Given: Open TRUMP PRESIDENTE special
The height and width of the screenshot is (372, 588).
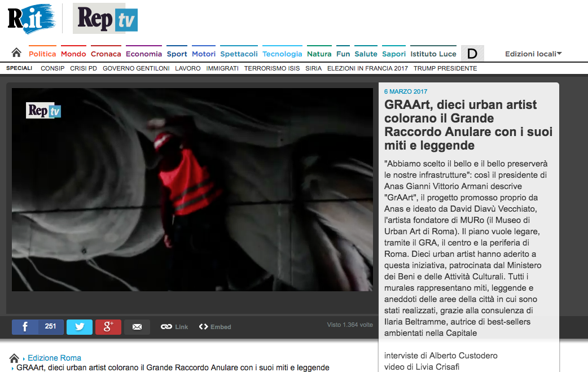Looking at the screenshot, I should tap(445, 68).
